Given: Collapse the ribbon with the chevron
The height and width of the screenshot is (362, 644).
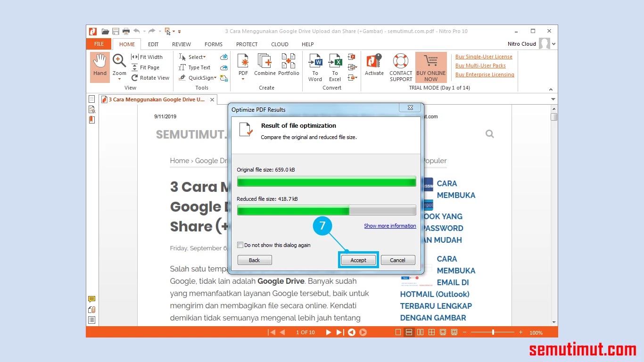Looking at the screenshot, I should (551, 89).
